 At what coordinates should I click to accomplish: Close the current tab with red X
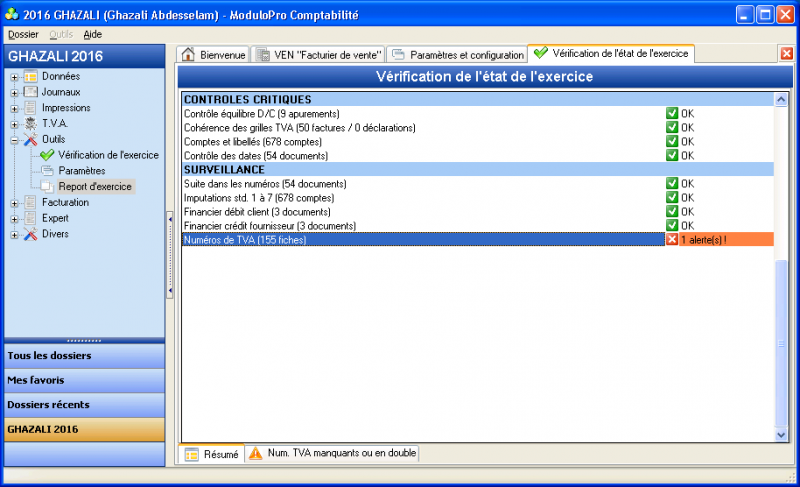tap(786, 53)
